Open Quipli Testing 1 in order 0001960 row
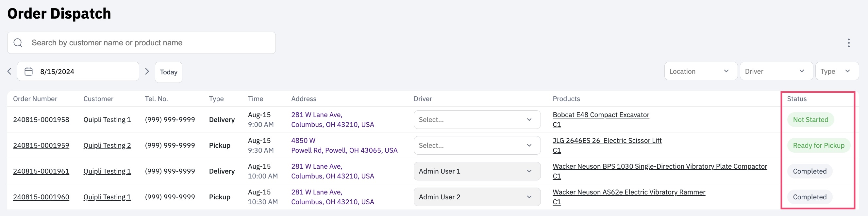868x216 pixels. (107, 197)
